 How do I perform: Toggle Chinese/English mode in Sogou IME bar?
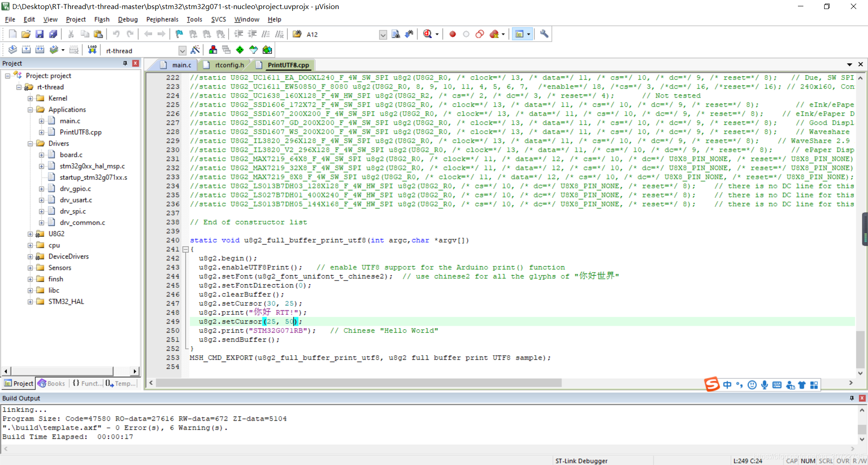[x=727, y=385]
